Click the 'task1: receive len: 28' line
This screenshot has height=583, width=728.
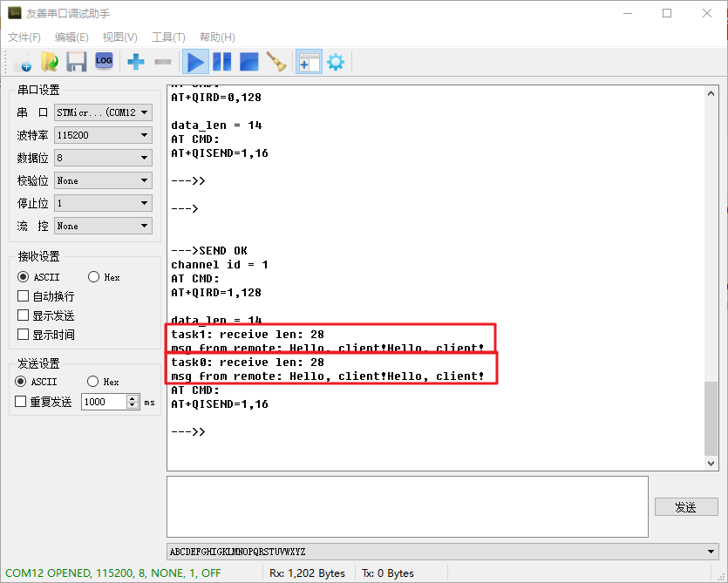point(248,335)
